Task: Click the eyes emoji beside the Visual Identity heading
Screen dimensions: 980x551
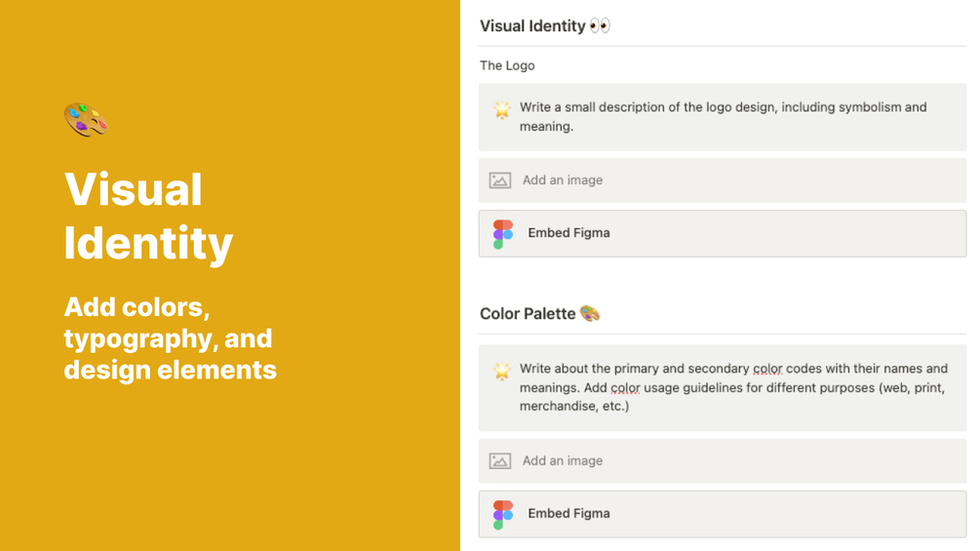Action: [x=600, y=26]
